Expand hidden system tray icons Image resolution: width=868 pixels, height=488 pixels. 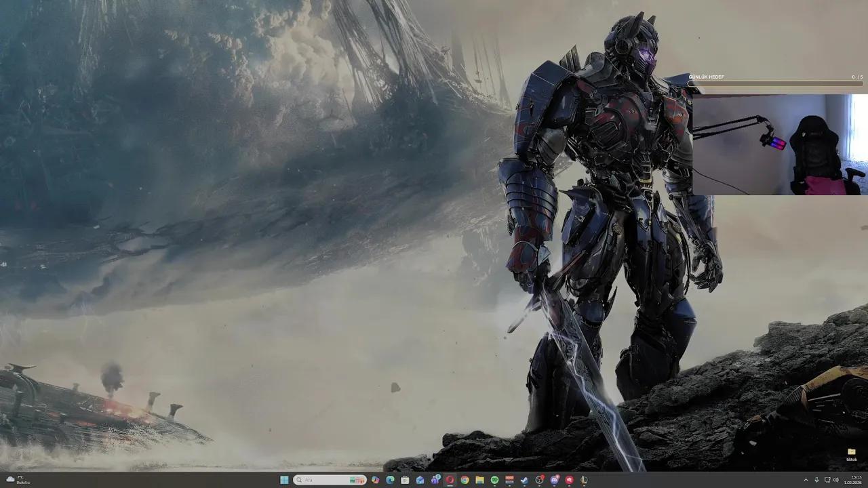coord(806,480)
